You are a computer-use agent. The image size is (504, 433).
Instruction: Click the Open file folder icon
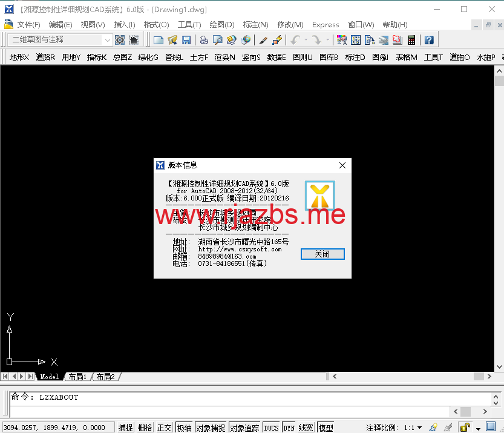(172, 40)
